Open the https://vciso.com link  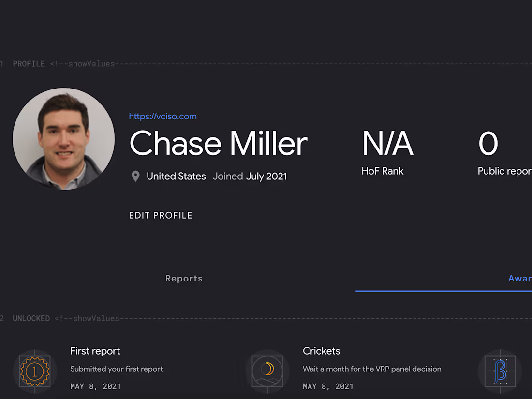click(163, 116)
